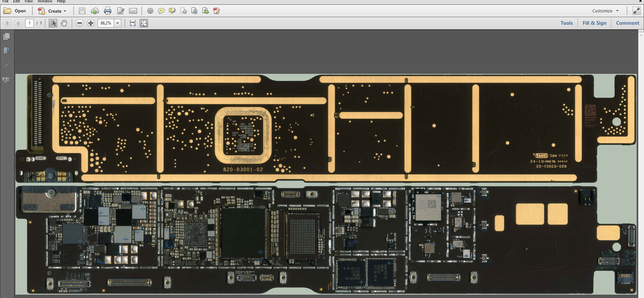Add a sticky note comment
The width and height of the screenshot is (644, 298).
click(x=161, y=11)
